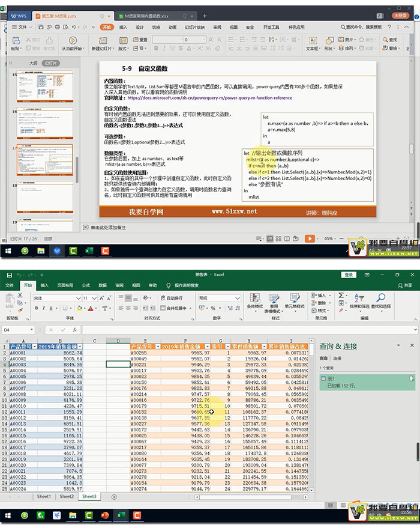Image resolution: width=420 pixels, height=528 pixels.
Task: Open new WPS document tab with plus
Action: tap(205, 16)
